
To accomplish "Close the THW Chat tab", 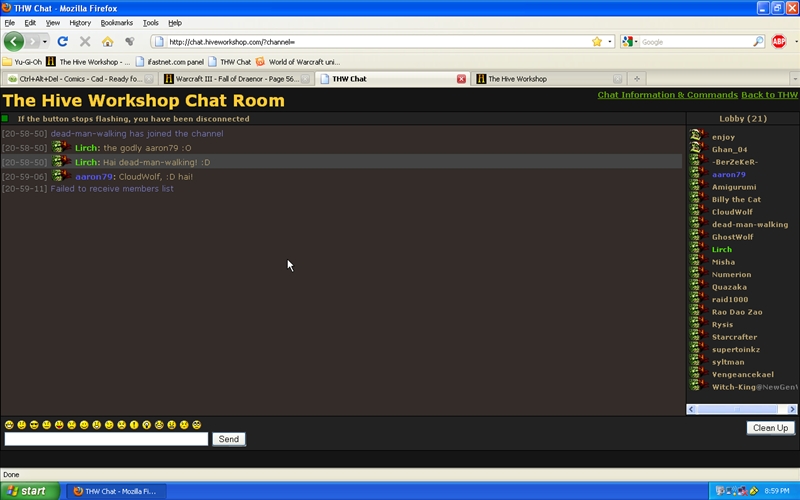I will pyautogui.click(x=461, y=79).
